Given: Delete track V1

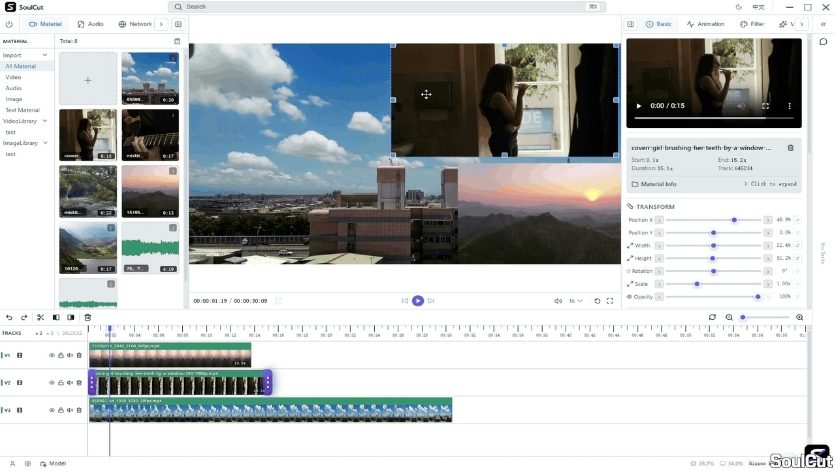Looking at the screenshot, I should point(79,355).
